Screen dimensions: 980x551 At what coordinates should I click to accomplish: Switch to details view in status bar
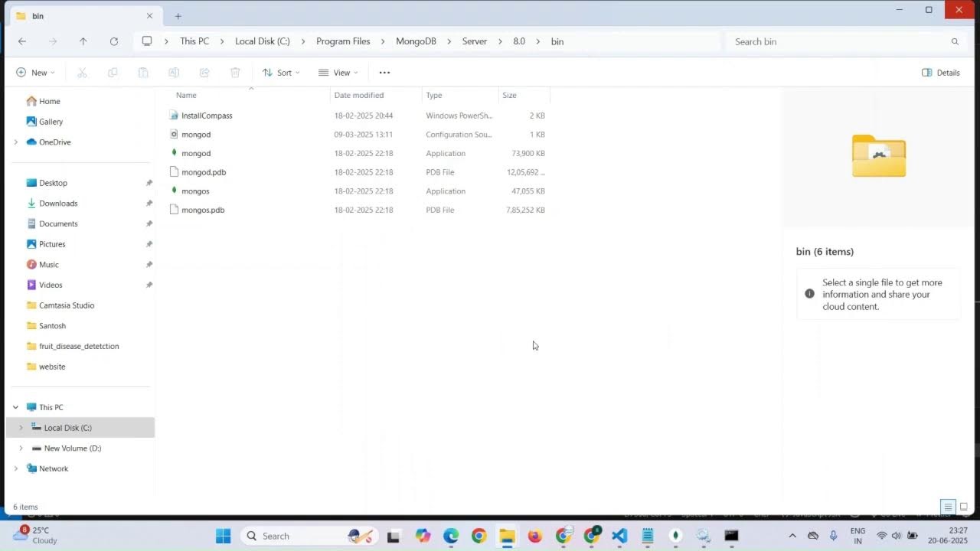(948, 507)
